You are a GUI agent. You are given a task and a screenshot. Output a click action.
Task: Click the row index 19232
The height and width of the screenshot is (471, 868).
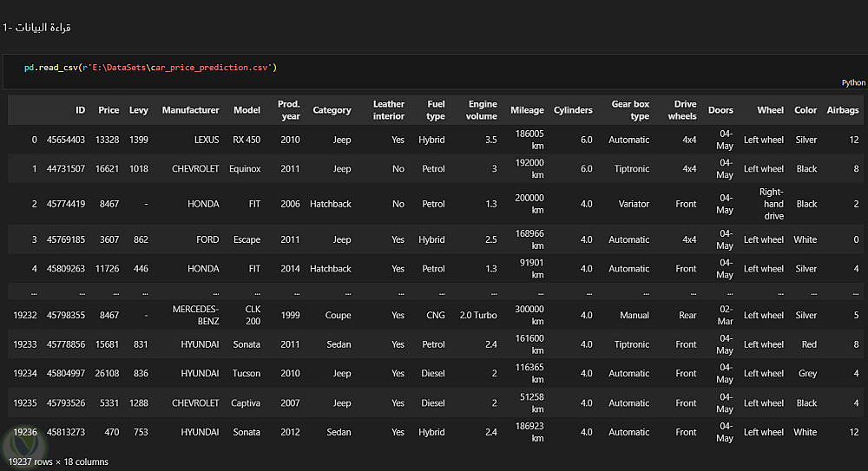click(x=25, y=316)
